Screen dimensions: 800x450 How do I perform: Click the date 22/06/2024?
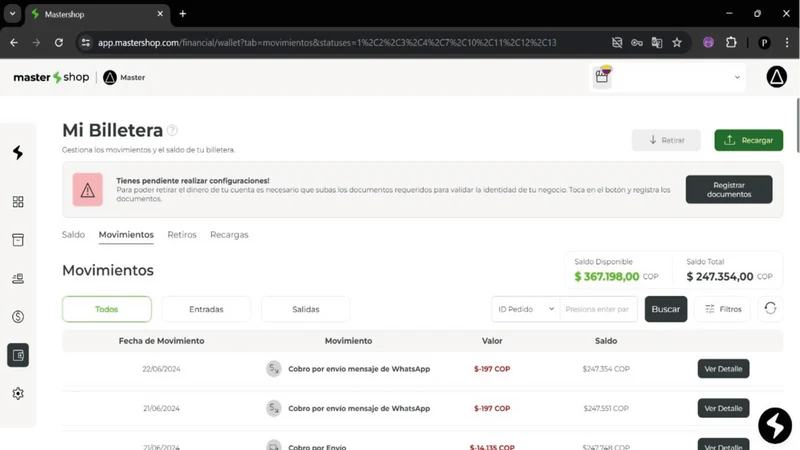161,369
